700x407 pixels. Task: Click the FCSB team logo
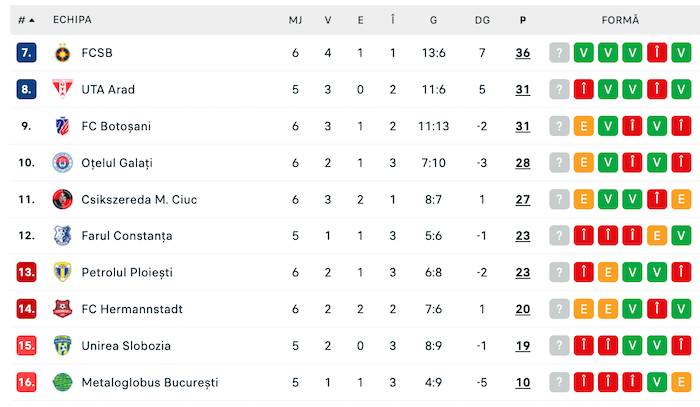tap(63, 53)
